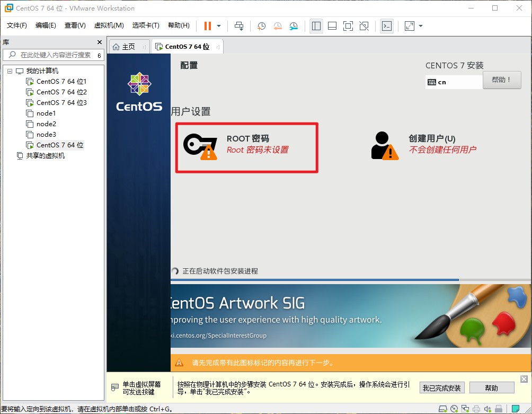Pause the virtual machine with the orange pause icon
The image size is (532, 414).
(x=208, y=26)
